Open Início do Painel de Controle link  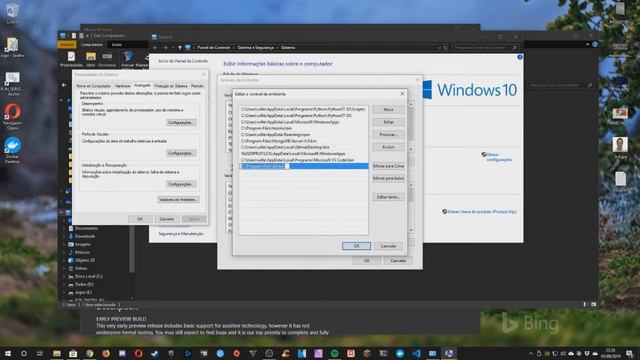pos(183,61)
